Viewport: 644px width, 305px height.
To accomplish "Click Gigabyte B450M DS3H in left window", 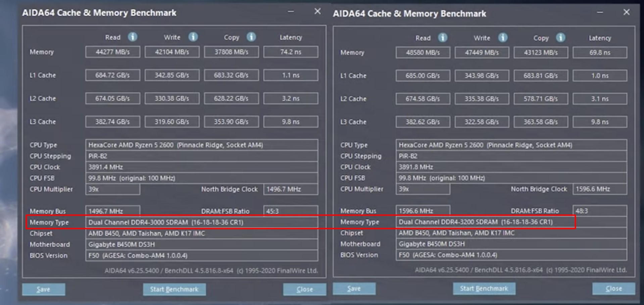I will tap(202, 245).
